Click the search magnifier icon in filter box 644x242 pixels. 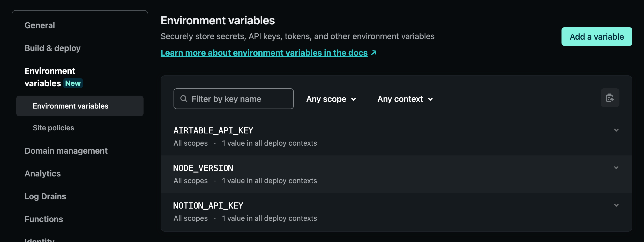(184, 99)
